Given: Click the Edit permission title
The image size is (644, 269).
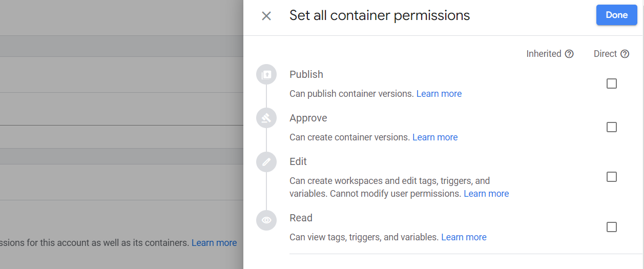Looking at the screenshot, I should [x=298, y=161].
